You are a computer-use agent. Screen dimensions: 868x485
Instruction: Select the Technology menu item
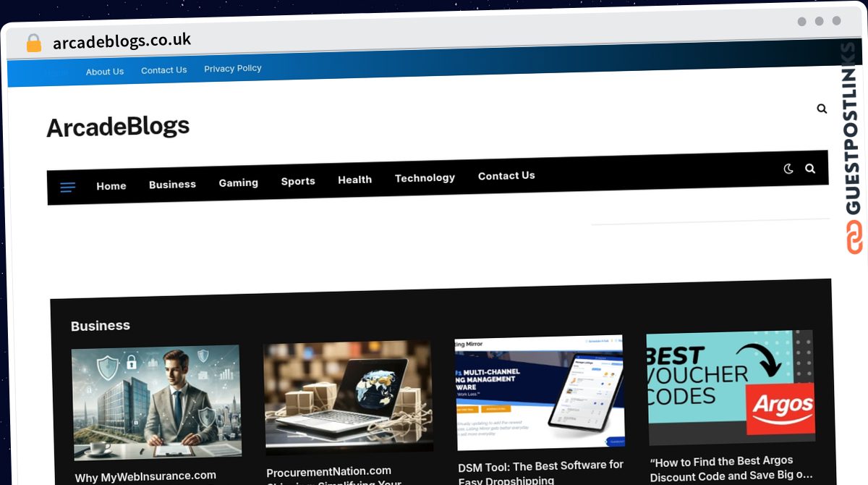coord(425,178)
